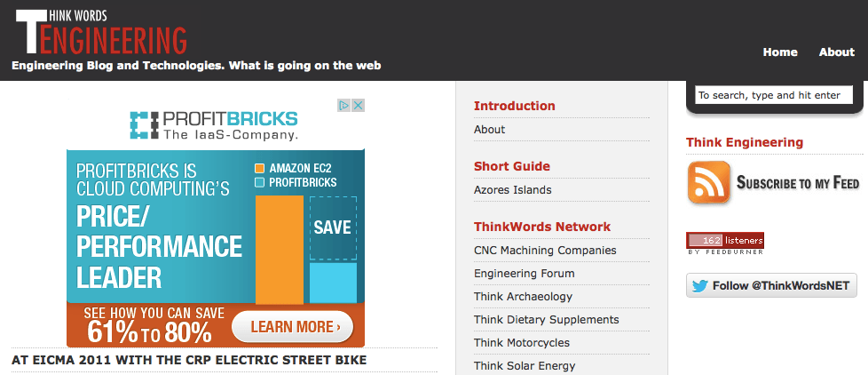Close the ProfitBricks ad with X icon
The height and width of the screenshot is (375, 868).
click(359, 105)
